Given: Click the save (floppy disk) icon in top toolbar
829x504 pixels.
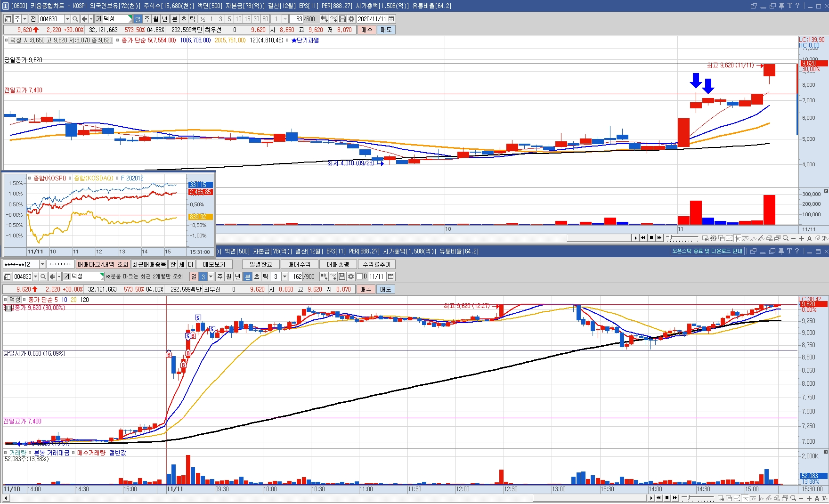Looking at the screenshot, I should click(342, 19).
